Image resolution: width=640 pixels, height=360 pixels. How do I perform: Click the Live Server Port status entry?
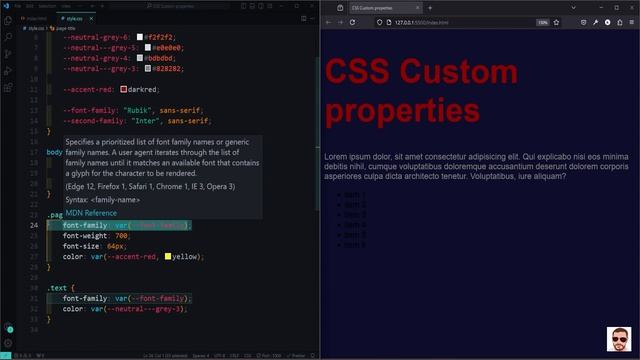coord(269,356)
